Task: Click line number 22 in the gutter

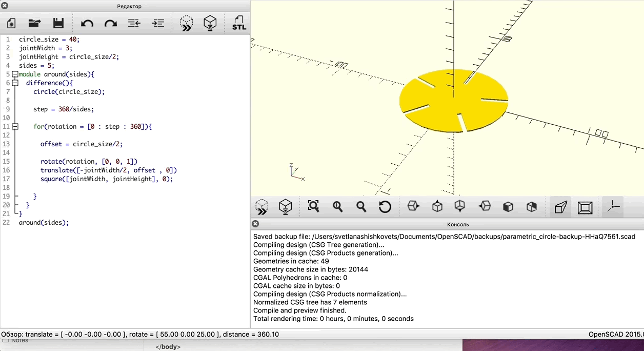Action: (6, 223)
